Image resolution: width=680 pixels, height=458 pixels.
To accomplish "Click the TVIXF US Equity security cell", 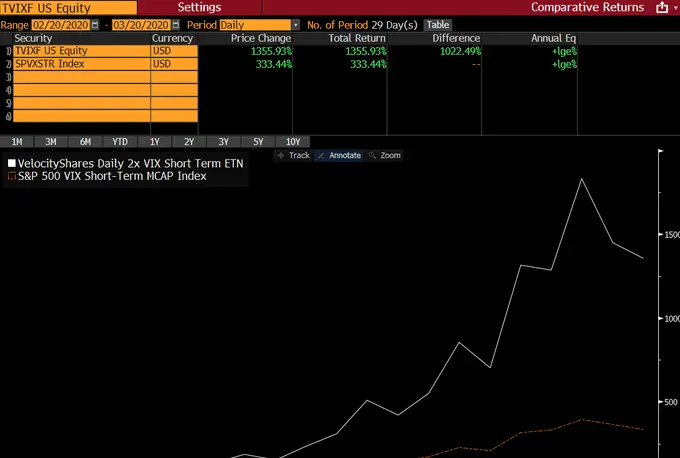I will [x=80, y=50].
